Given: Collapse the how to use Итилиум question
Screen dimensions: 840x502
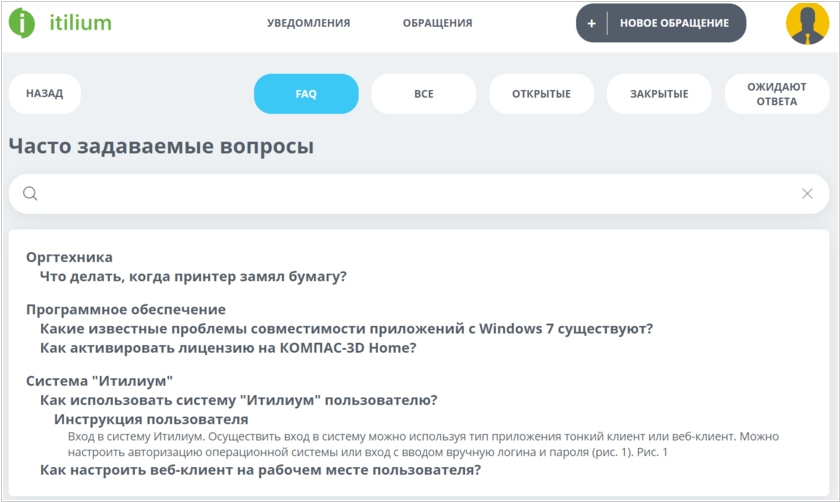Looking at the screenshot, I should pos(239,400).
